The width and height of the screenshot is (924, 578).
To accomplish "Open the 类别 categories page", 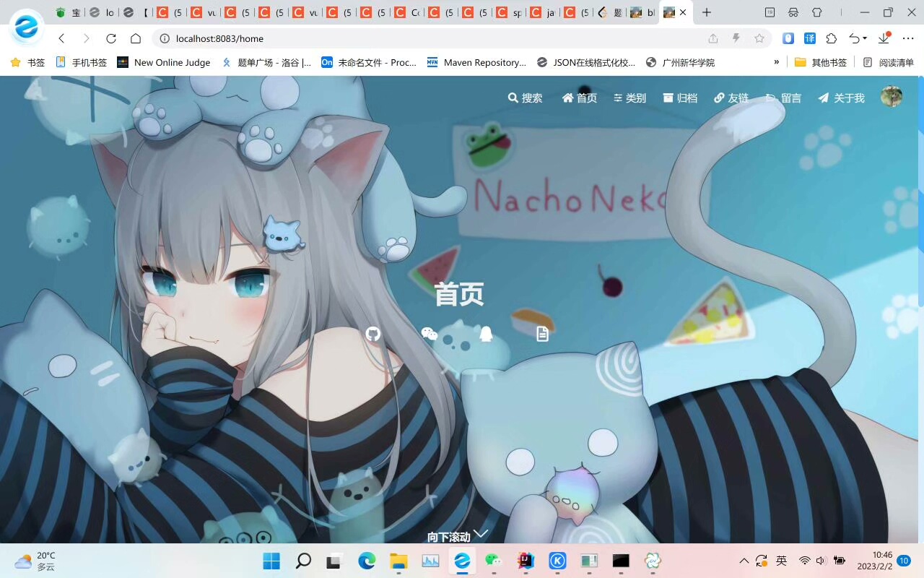I will point(629,98).
